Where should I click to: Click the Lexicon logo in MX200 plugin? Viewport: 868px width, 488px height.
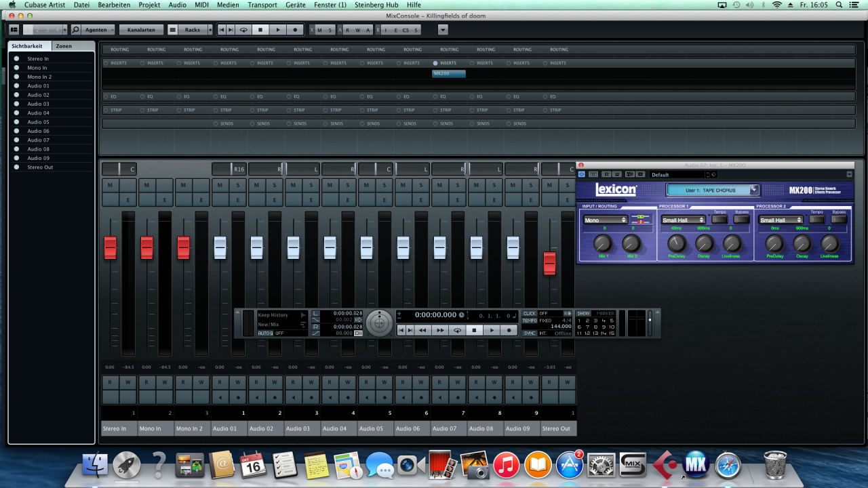[616, 190]
